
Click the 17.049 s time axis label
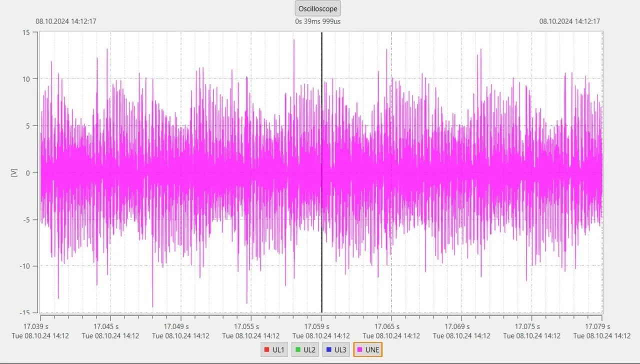180,326
